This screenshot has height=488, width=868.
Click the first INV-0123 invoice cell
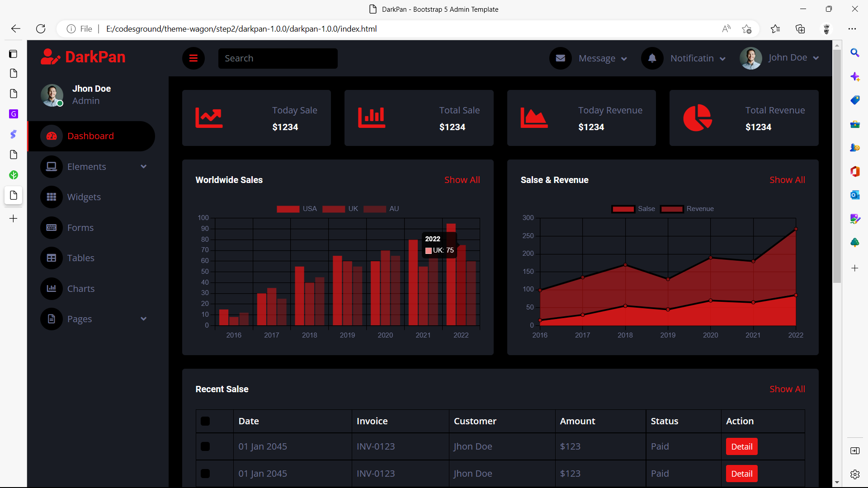pos(376,446)
